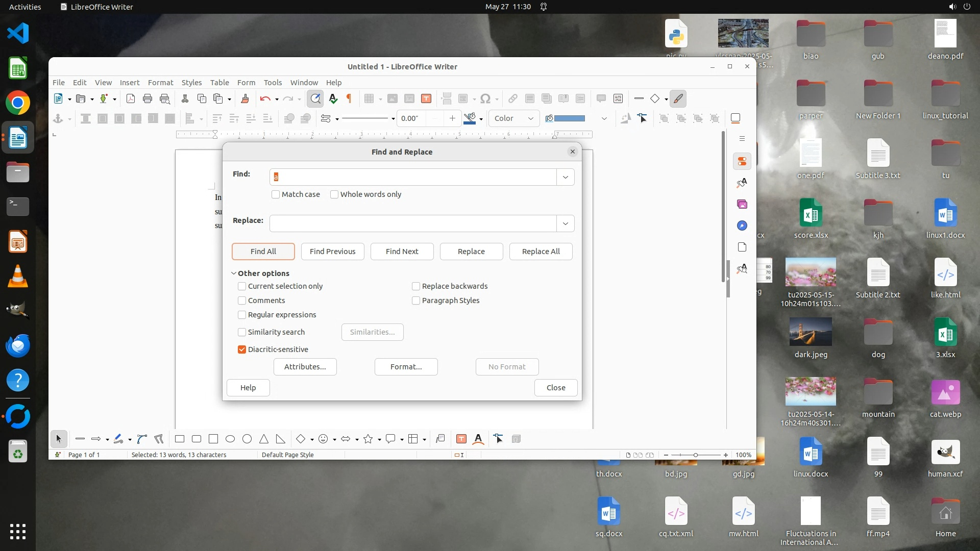This screenshot has height=551, width=980.
Task: Click the zoom slider in status bar
Action: tap(695, 455)
